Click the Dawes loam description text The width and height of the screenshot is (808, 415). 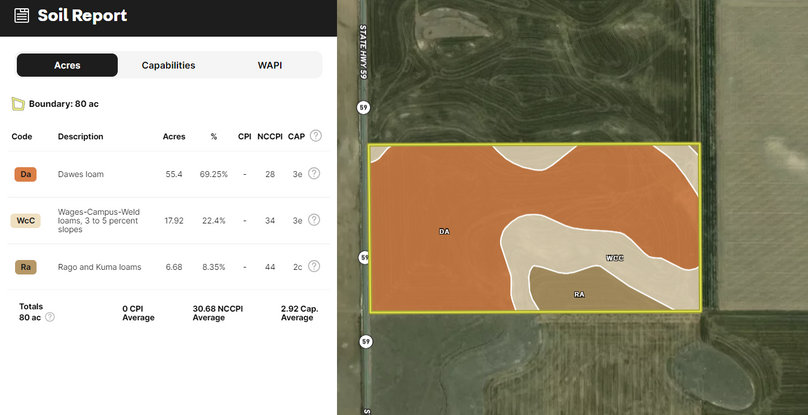81,174
